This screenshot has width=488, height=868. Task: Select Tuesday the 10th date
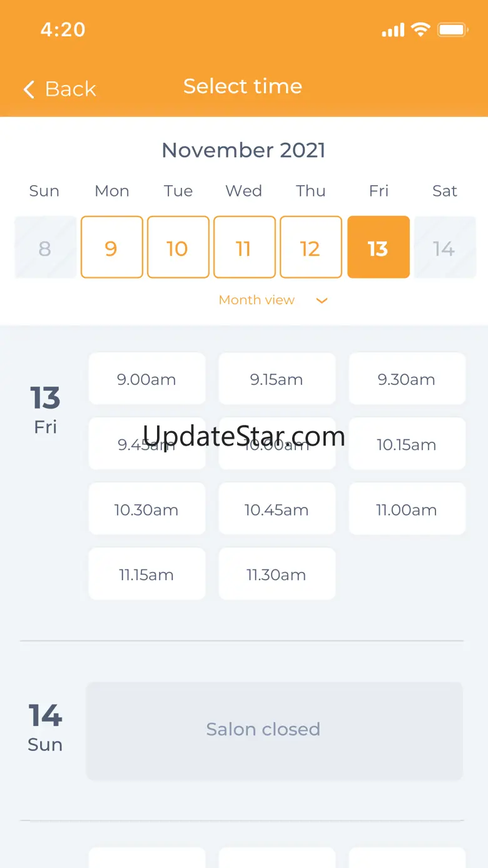tap(178, 247)
